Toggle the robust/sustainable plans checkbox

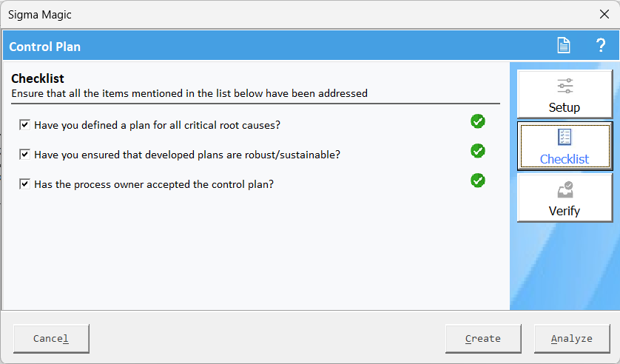[x=24, y=155]
